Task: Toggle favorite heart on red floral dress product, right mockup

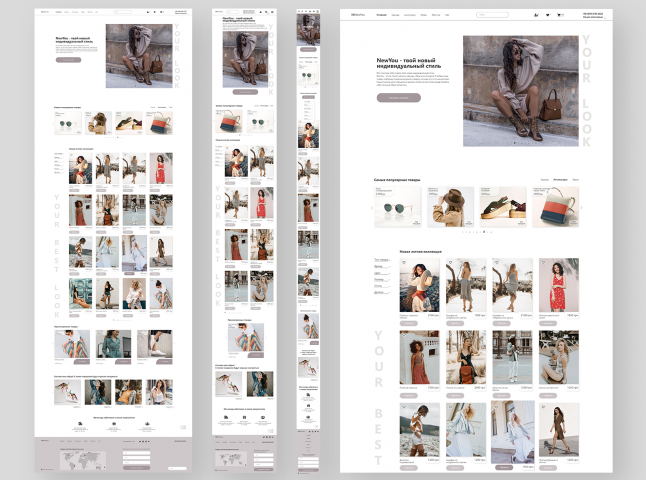Action: tap(543, 262)
